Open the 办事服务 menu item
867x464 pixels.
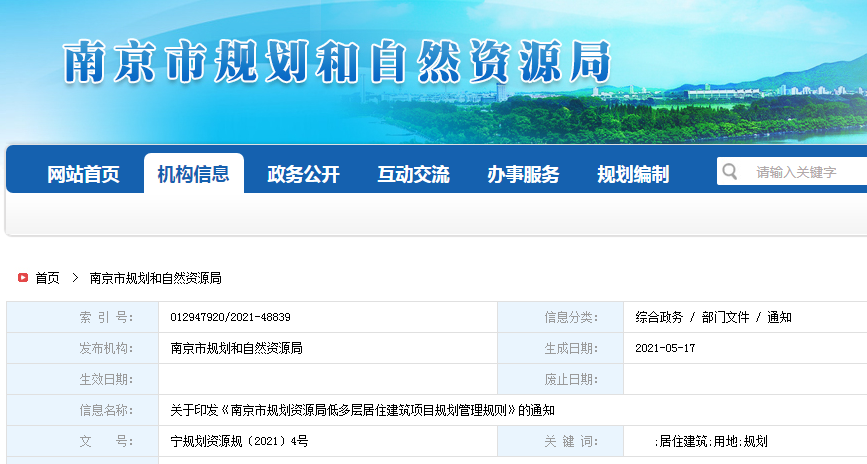pos(523,174)
